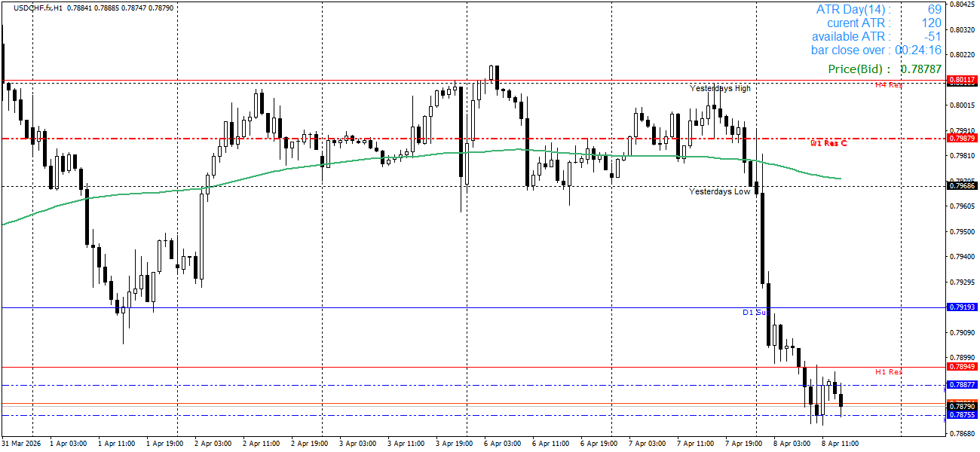Click the 0.79090 price axis value

[x=962, y=333]
